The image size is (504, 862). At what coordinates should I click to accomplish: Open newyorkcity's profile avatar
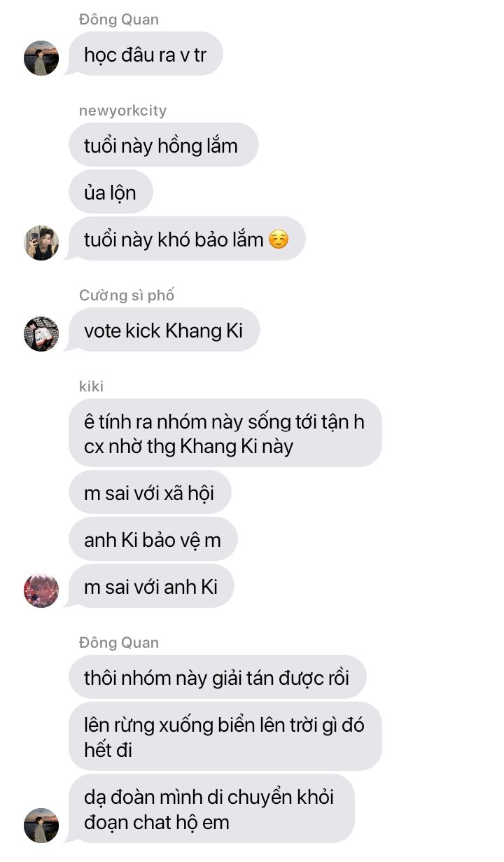coord(41,242)
